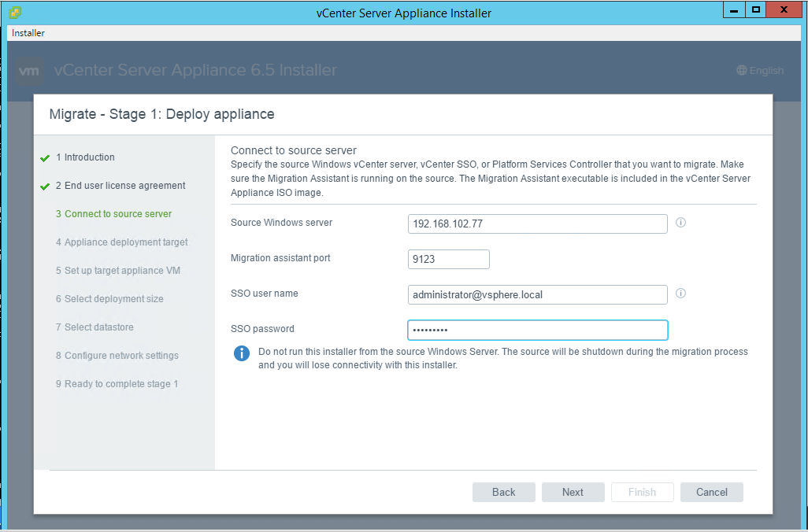Open the English language selector

pos(760,71)
